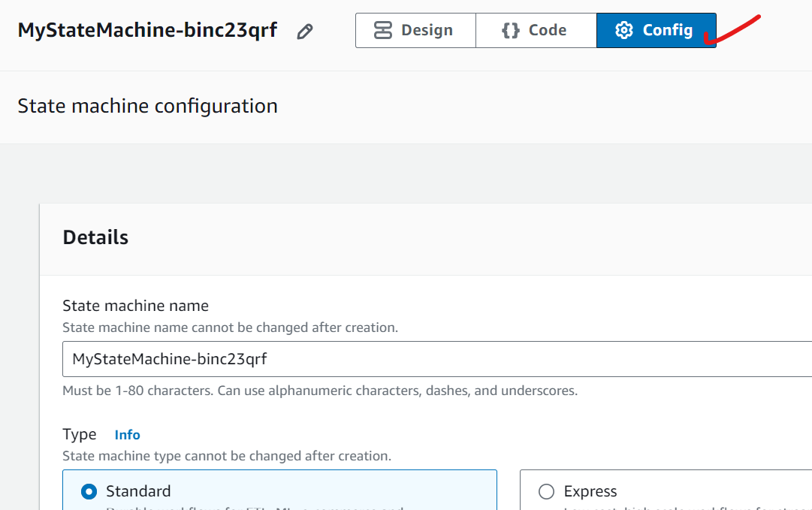
Task: Choose the Express type radio button
Action: point(546,492)
